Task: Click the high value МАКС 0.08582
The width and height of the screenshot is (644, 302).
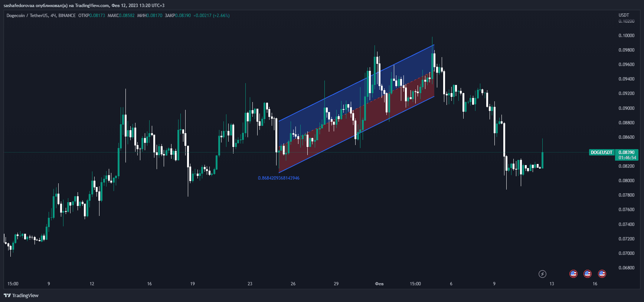Action: (x=121, y=16)
